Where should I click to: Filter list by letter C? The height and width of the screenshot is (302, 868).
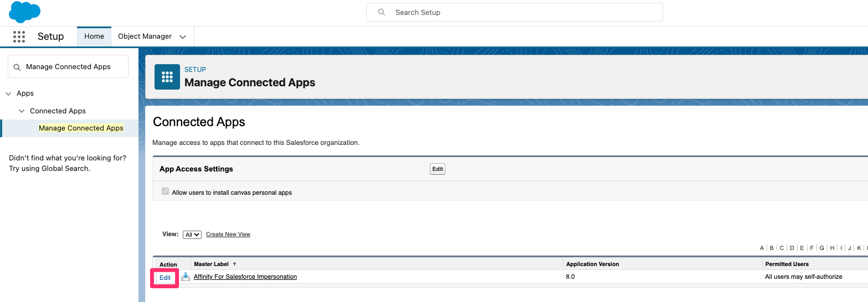[x=782, y=248]
